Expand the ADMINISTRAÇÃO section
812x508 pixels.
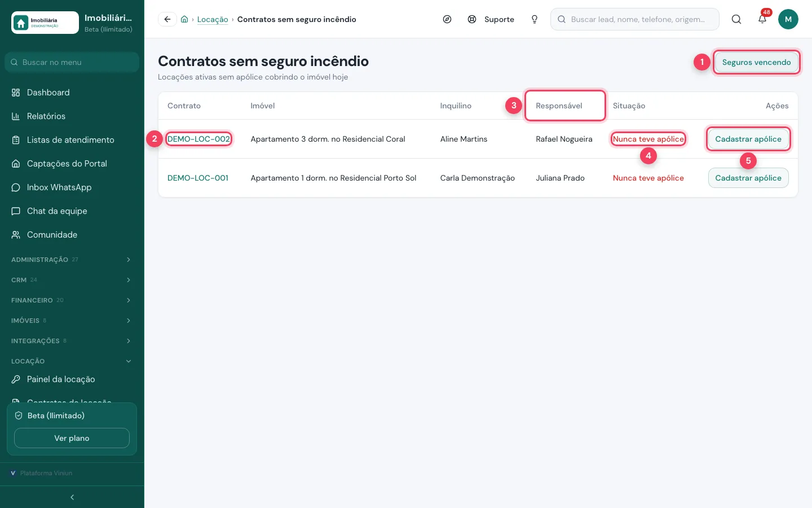coord(72,260)
